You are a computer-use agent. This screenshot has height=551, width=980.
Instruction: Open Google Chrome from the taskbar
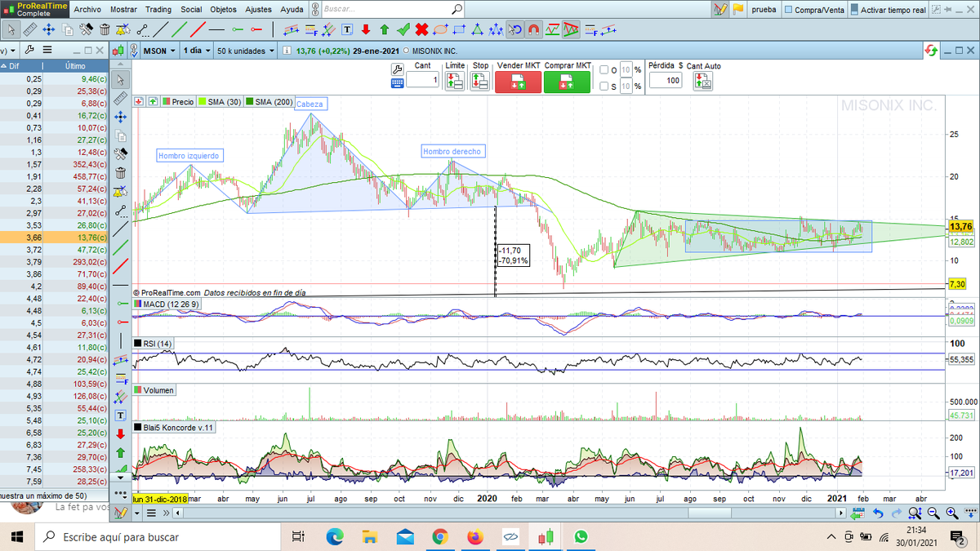pyautogui.click(x=440, y=536)
